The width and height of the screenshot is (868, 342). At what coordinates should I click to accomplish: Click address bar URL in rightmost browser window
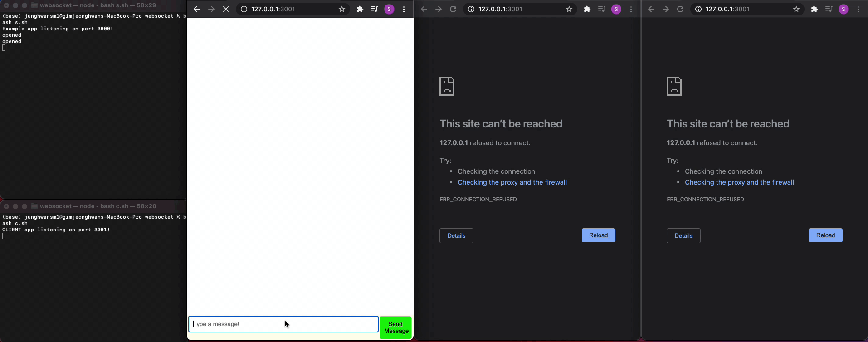tap(727, 9)
